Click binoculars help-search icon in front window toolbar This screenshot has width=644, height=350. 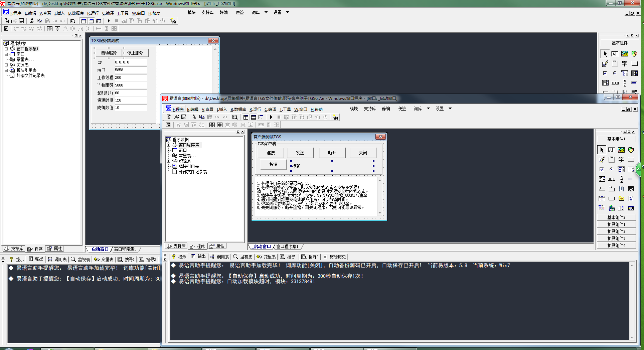coord(335,117)
